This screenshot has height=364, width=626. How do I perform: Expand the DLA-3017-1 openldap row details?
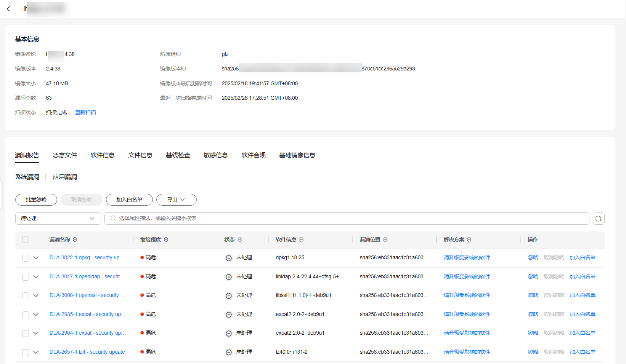36,277
